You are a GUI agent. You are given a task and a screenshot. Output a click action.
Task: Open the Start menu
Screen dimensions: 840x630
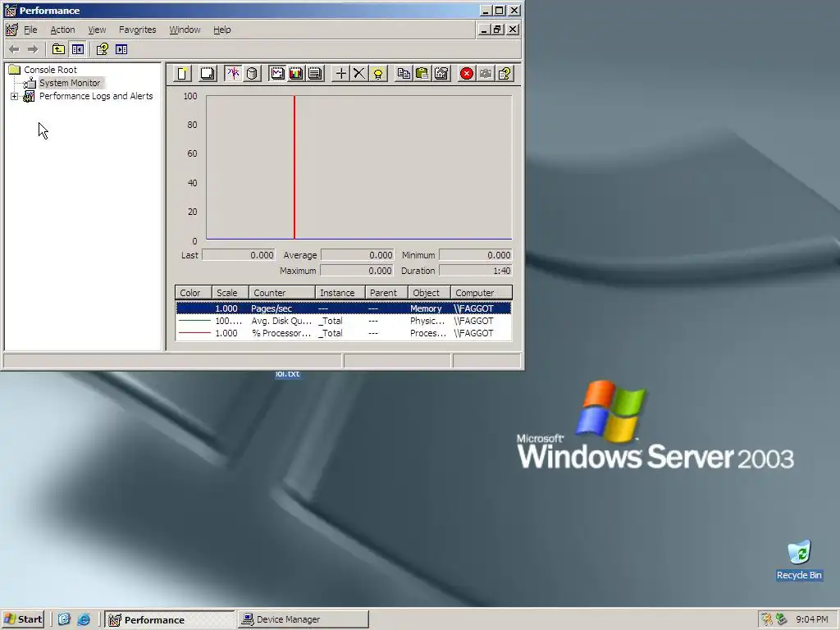click(x=22, y=619)
